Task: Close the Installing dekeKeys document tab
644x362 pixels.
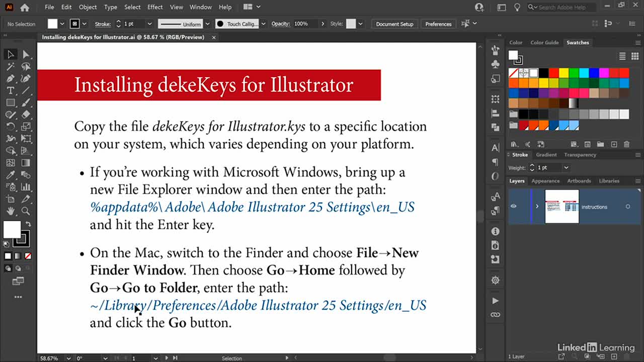Action: point(214,37)
